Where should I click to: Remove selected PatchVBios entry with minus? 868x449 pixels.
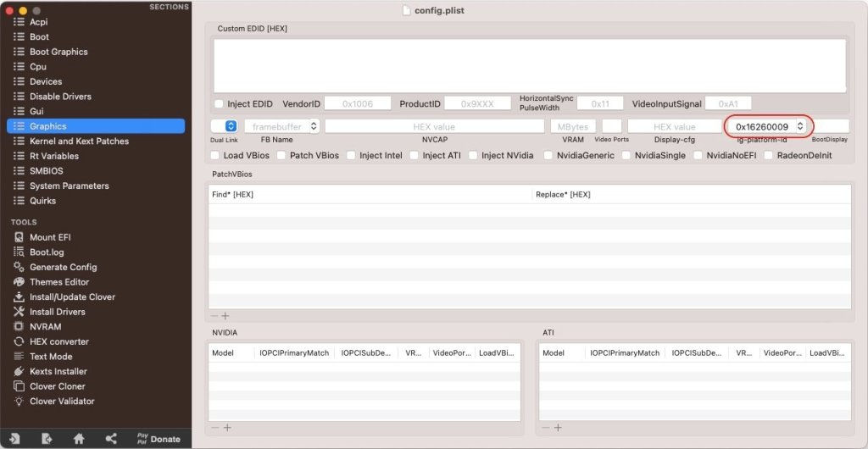click(x=214, y=316)
